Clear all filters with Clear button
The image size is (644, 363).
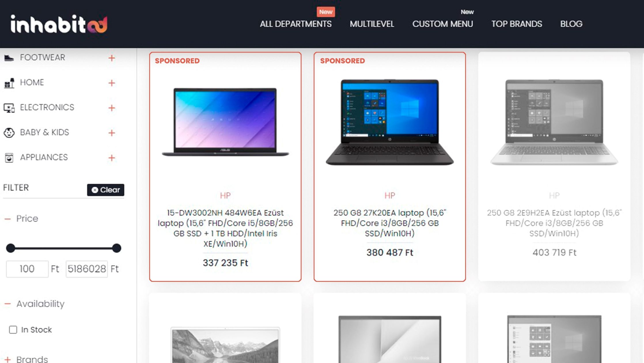point(106,190)
